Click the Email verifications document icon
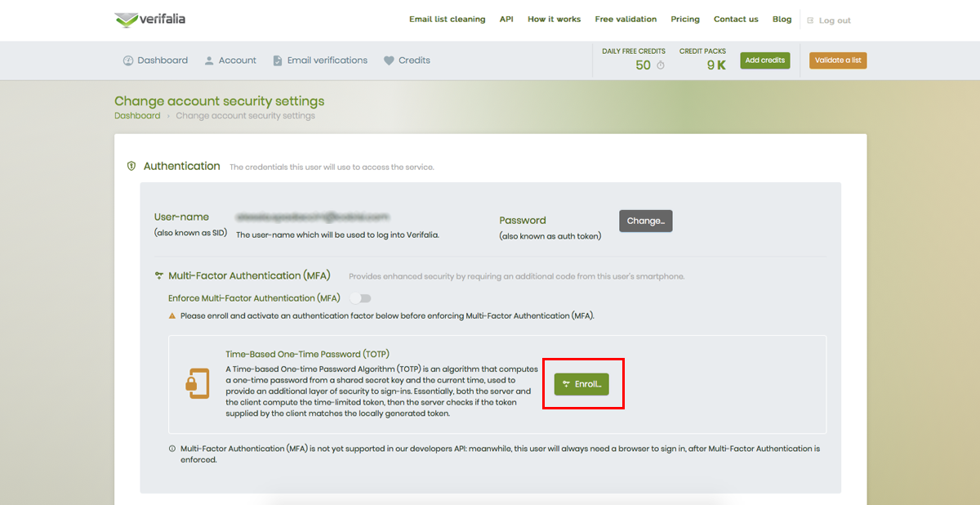Screen dimensions: 980x505 (278, 60)
